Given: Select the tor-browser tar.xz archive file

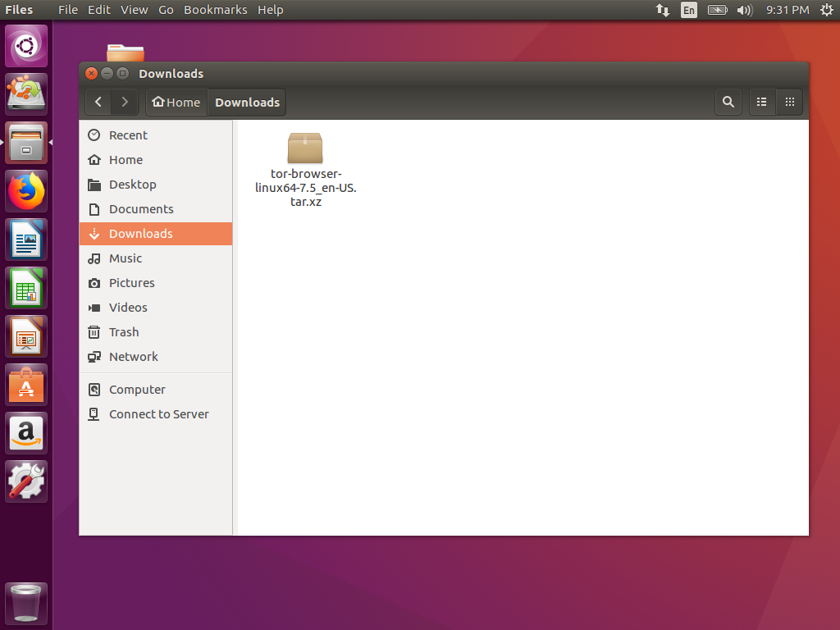Looking at the screenshot, I should 305,170.
